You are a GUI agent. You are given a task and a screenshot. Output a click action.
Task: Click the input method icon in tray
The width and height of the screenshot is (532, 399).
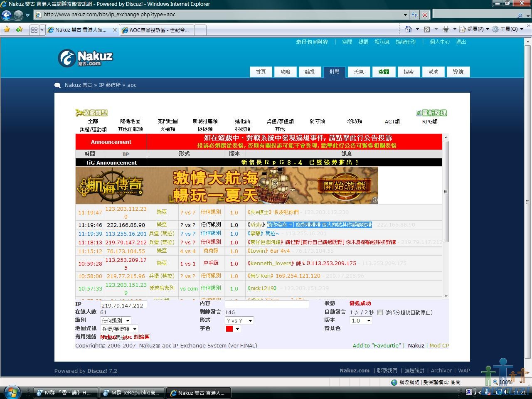click(469, 392)
